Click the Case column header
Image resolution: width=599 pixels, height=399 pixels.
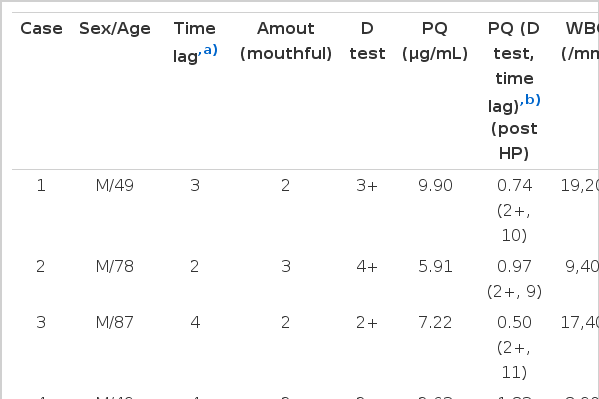pyautogui.click(x=41, y=28)
